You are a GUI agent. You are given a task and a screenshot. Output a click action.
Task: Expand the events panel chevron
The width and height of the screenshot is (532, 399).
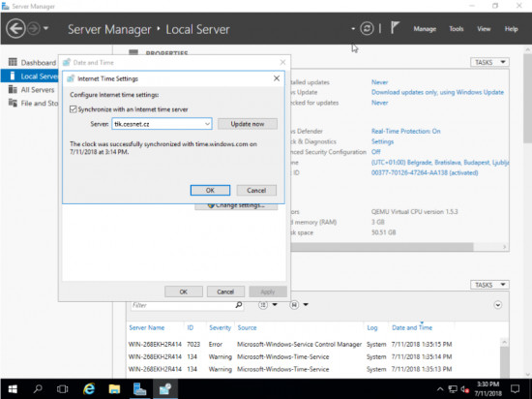point(497,305)
